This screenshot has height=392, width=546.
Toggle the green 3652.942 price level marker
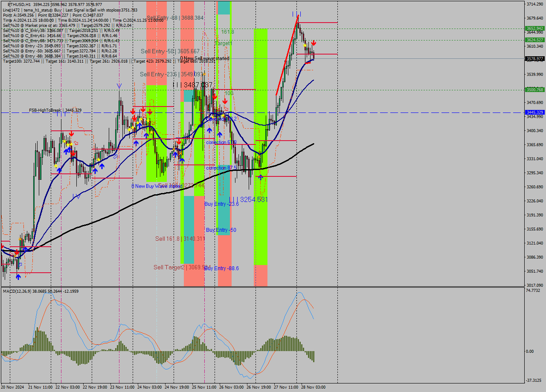534,29
